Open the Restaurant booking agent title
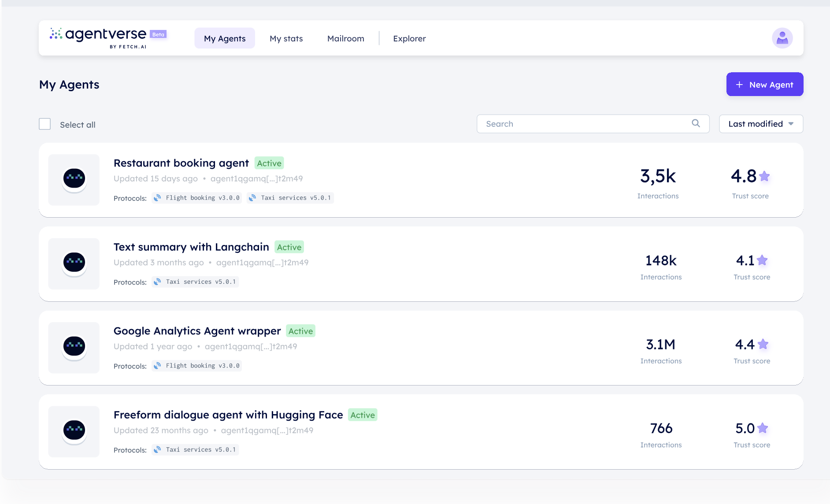 (x=181, y=163)
